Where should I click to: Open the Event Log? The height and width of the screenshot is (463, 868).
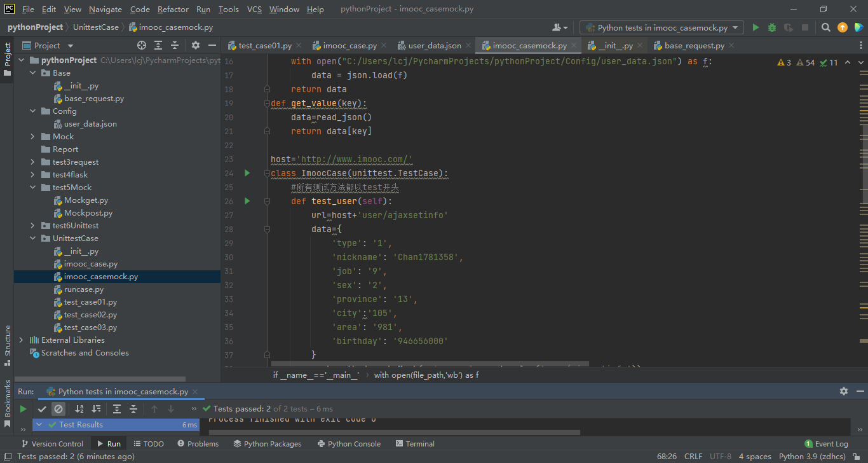(x=826, y=444)
